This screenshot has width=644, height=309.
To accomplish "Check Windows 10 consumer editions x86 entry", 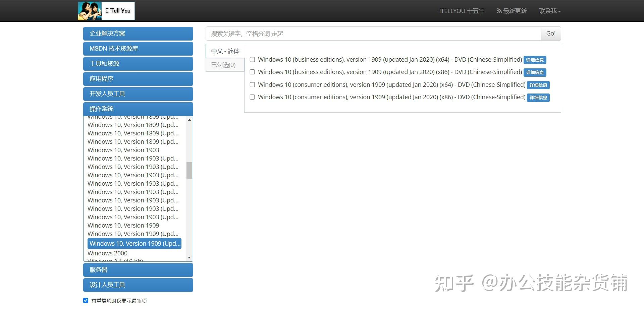I will [252, 97].
